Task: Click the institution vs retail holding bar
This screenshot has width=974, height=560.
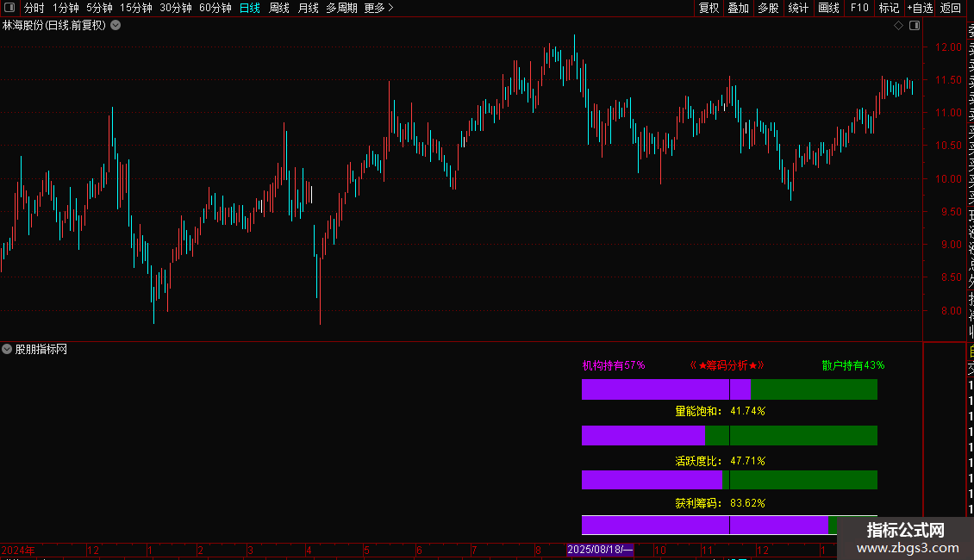Action: (x=729, y=389)
